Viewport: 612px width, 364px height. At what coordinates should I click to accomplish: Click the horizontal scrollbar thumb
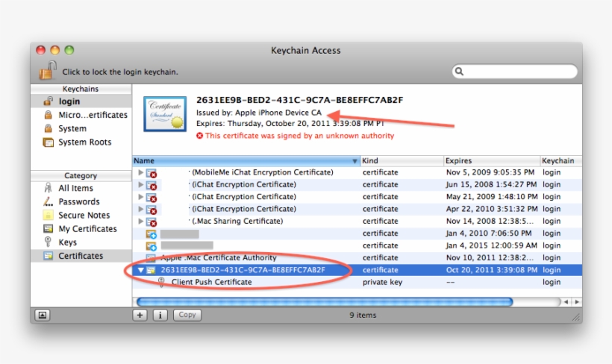325,301
